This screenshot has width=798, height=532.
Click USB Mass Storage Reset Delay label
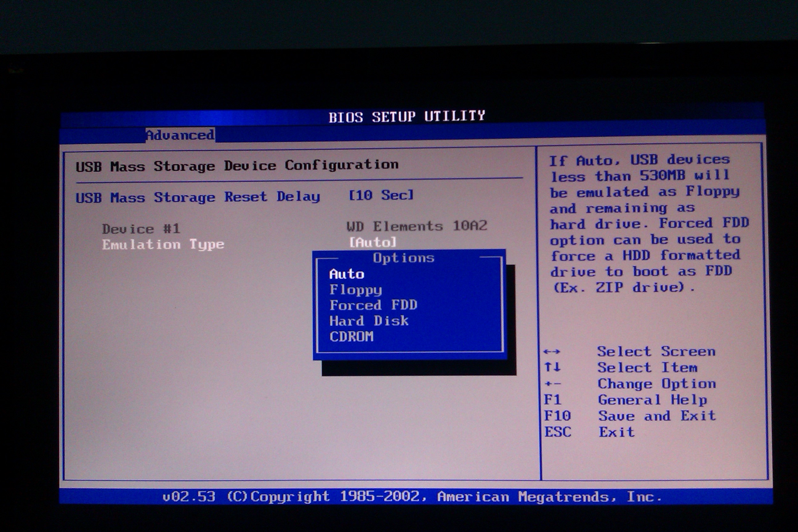coord(197,197)
